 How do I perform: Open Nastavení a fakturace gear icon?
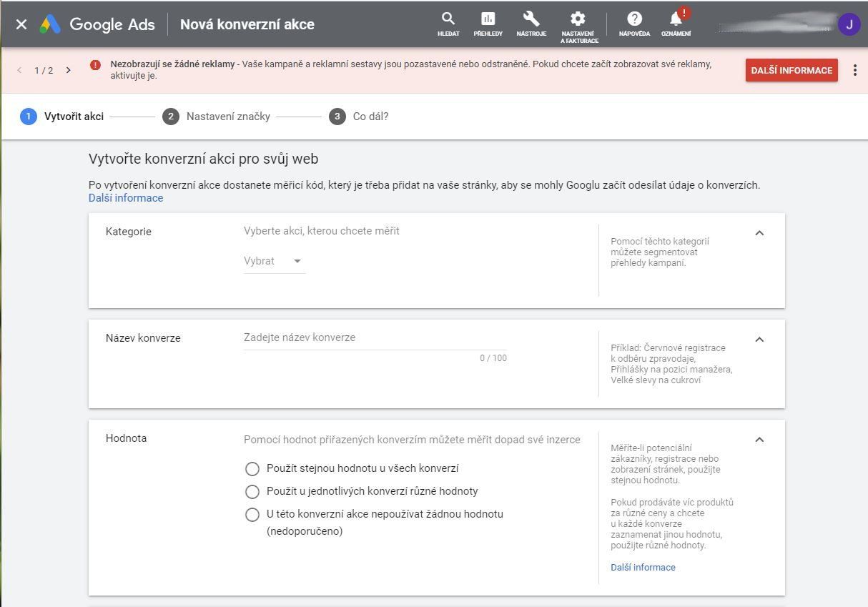(578, 26)
